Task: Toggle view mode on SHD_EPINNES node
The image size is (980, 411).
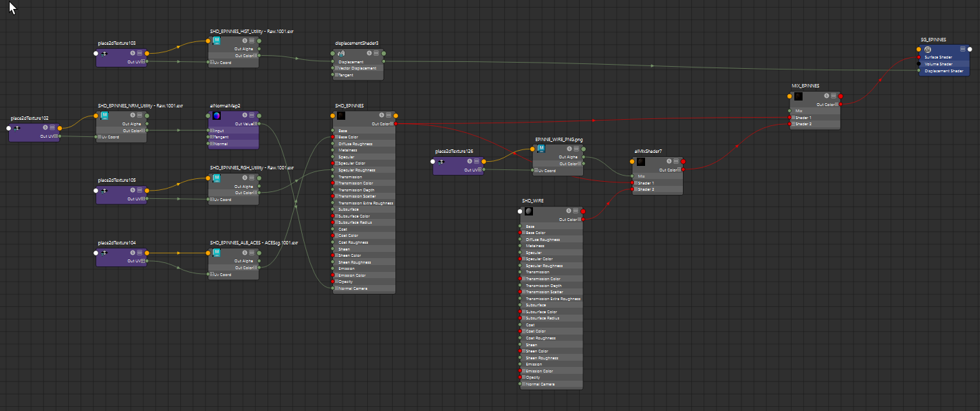Action: pyautogui.click(x=389, y=116)
